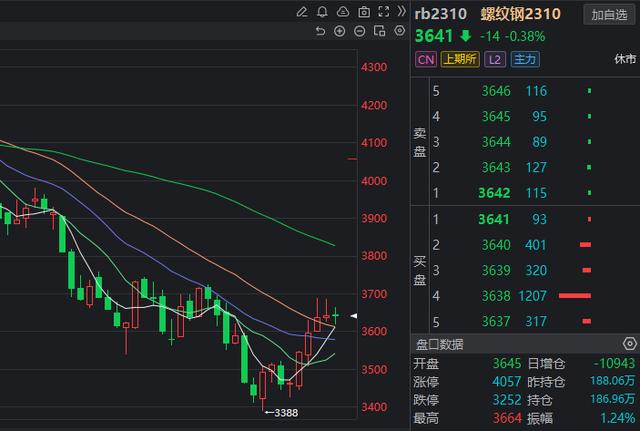The width and height of the screenshot is (640, 431).
Task: Select the pencil drawing tool icon
Action: (303, 12)
